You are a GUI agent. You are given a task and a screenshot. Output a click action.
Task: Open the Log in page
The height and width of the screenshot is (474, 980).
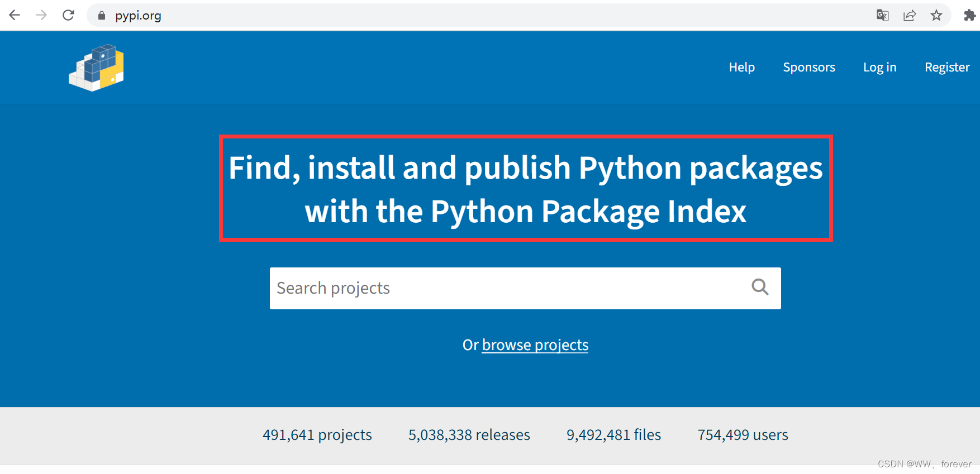click(x=879, y=67)
